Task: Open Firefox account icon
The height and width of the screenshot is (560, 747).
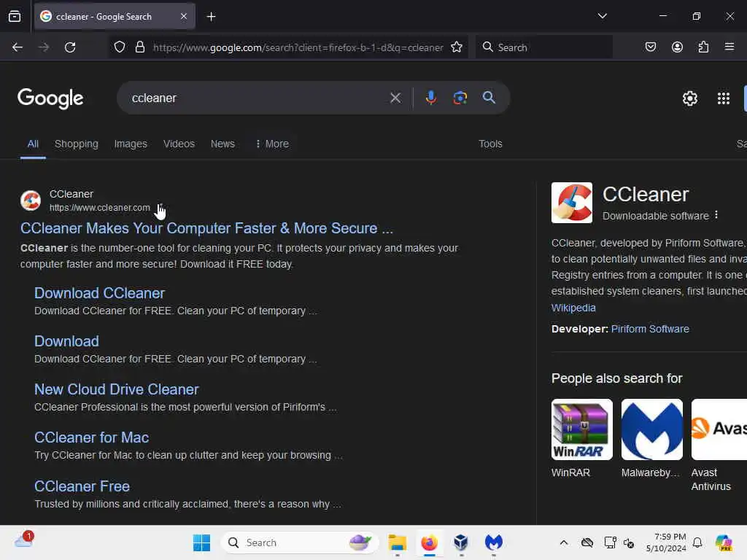Action: pos(677,47)
